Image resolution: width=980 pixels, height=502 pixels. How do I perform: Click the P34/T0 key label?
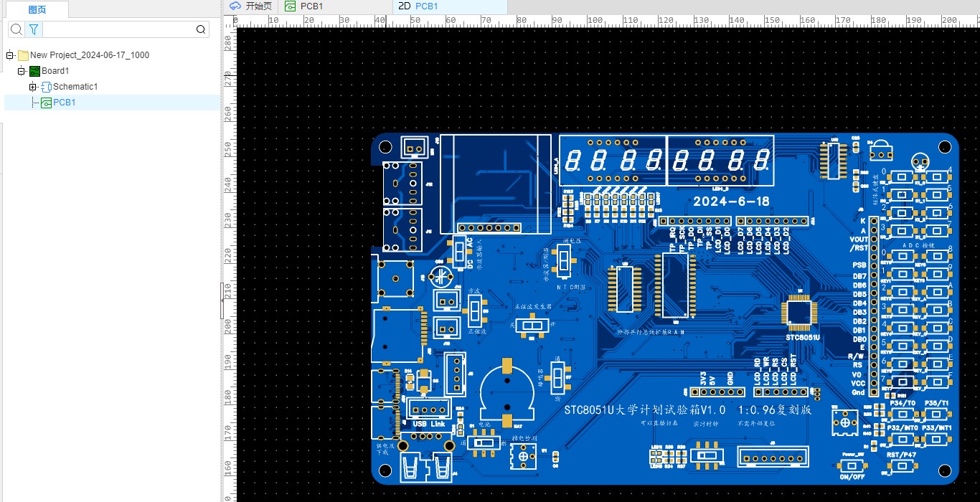pyautogui.click(x=903, y=403)
